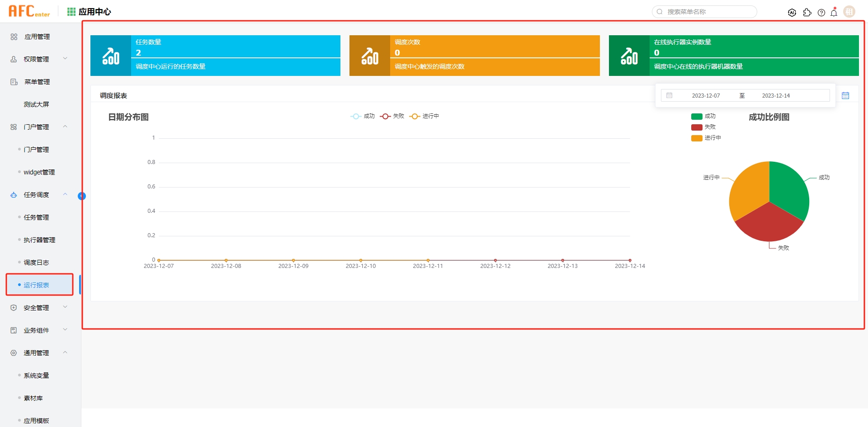Collapse the 通用管理 chevron
The image size is (868, 427).
pyautogui.click(x=65, y=352)
